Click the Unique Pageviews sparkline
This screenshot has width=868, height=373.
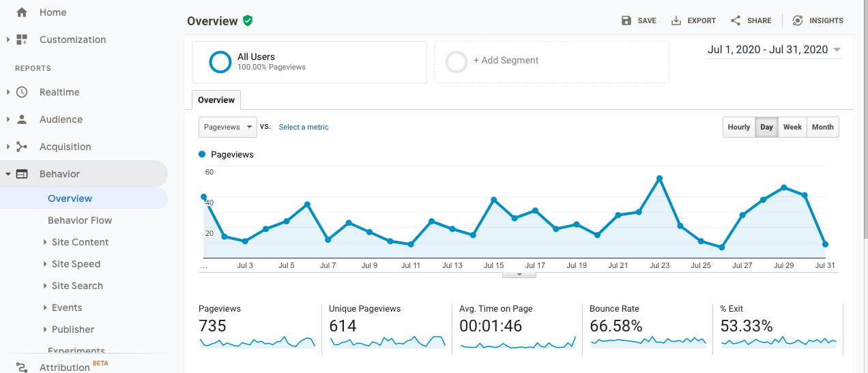pos(388,342)
